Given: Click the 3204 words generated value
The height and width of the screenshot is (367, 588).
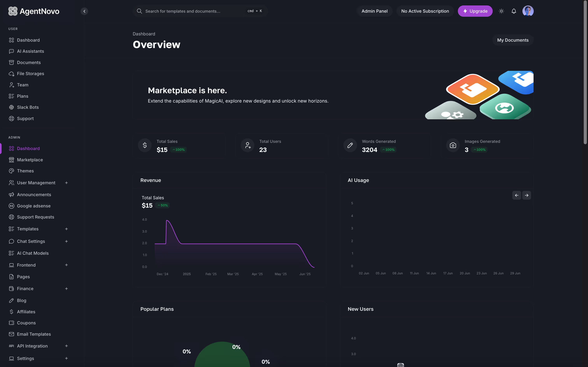Looking at the screenshot, I should click(369, 150).
